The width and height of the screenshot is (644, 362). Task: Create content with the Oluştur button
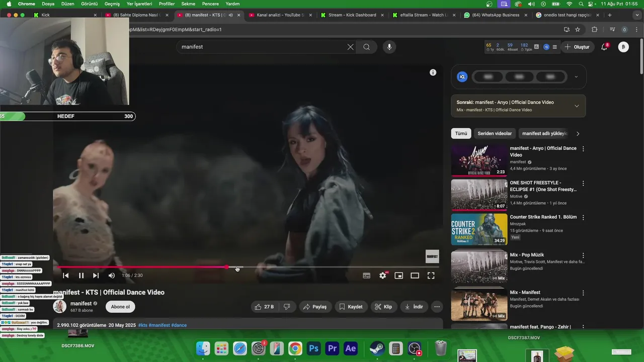577,47
